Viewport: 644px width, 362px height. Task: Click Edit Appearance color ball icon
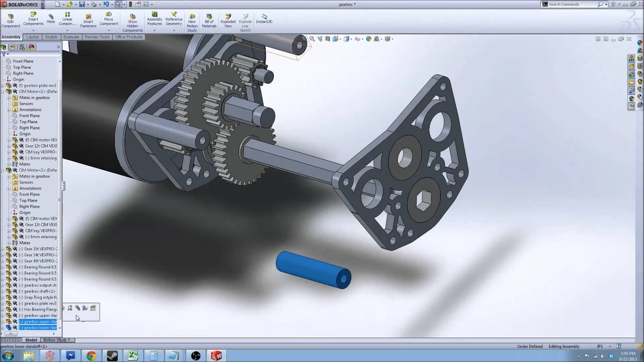point(368,39)
